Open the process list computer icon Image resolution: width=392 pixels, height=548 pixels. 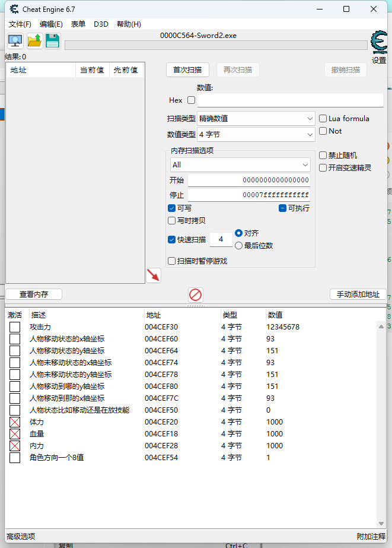pyautogui.click(x=15, y=41)
